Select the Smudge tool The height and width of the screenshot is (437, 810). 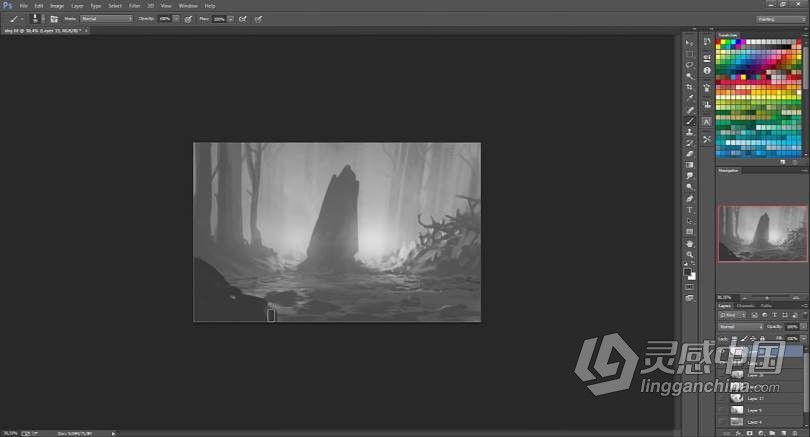tap(689, 176)
